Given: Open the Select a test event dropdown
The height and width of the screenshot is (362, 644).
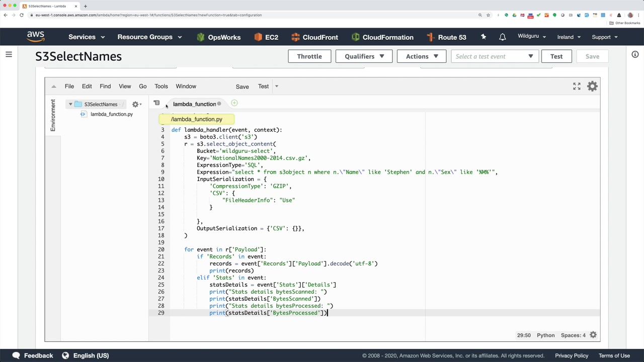Looking at the screenshot, I should pos(495,56).
